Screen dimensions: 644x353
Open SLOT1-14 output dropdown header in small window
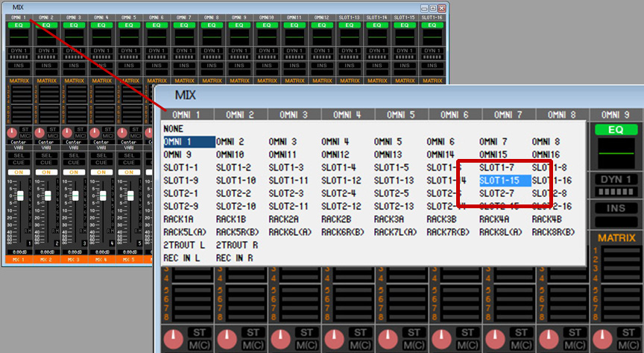coord(376,17)
